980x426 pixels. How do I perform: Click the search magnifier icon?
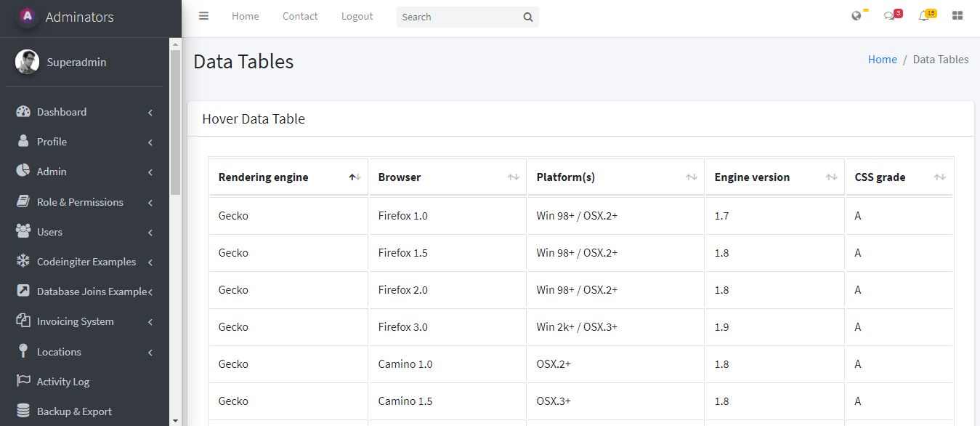tap(528, 17)
